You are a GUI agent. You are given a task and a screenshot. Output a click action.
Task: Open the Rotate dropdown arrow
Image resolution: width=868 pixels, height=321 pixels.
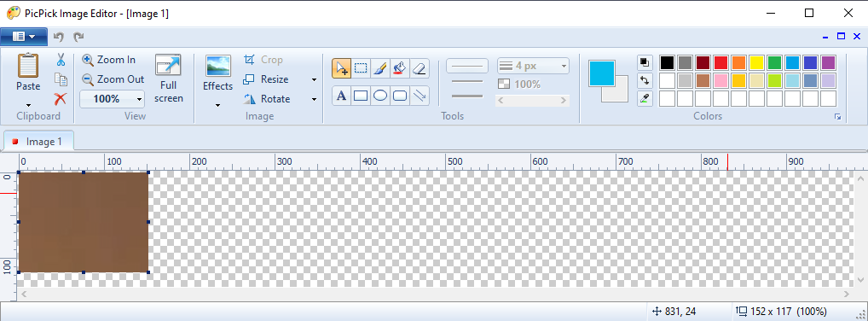pyautogui.click(x=314, y=99)
